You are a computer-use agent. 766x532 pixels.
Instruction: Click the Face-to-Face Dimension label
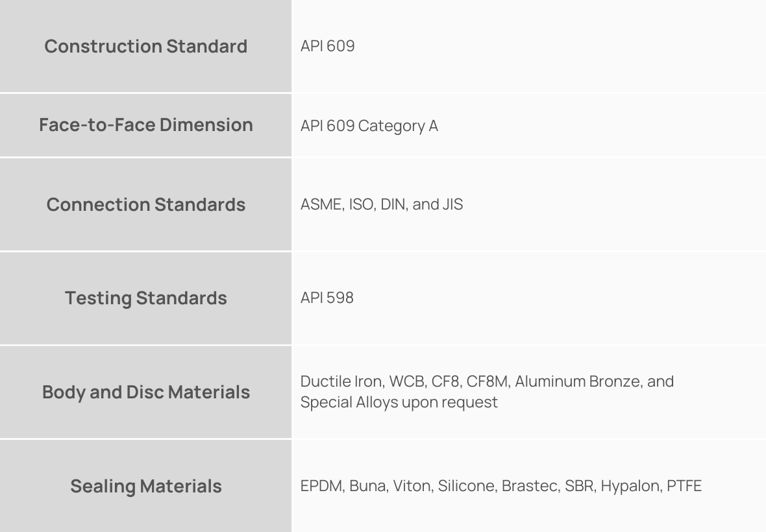click(x=145, y=125)
